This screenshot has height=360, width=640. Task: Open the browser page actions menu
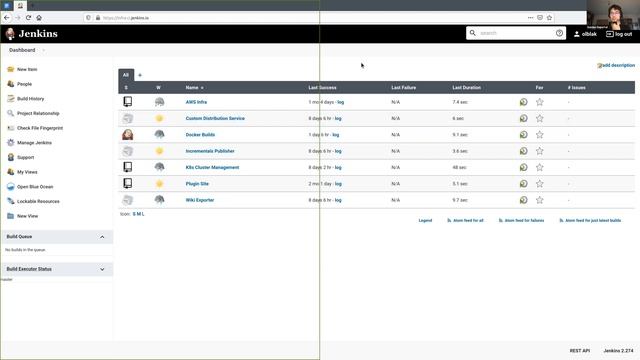coord(530,18)
